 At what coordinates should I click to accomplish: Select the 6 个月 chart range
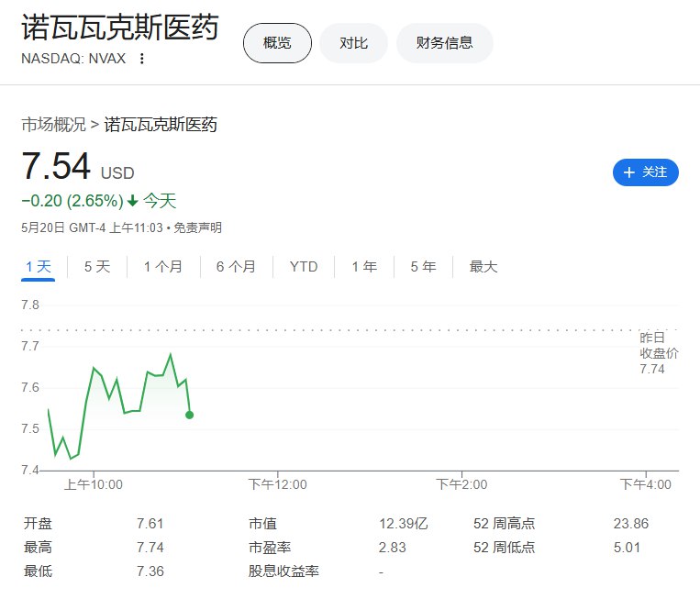click(236, 267)
